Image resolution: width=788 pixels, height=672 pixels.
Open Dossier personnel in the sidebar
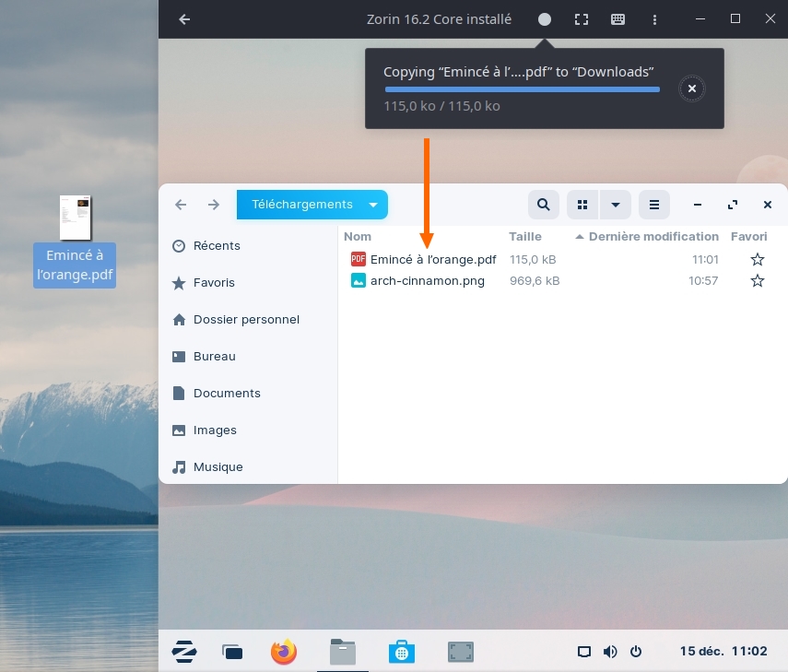246,320
